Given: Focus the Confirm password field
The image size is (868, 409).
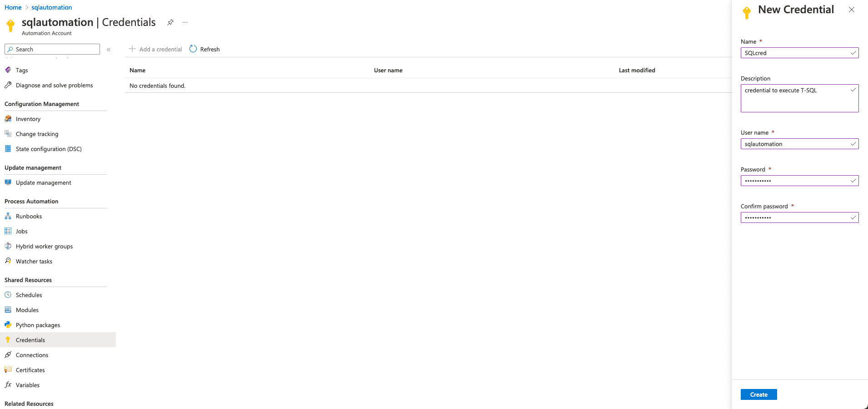Looking at the screenshot, I should 795,218.
